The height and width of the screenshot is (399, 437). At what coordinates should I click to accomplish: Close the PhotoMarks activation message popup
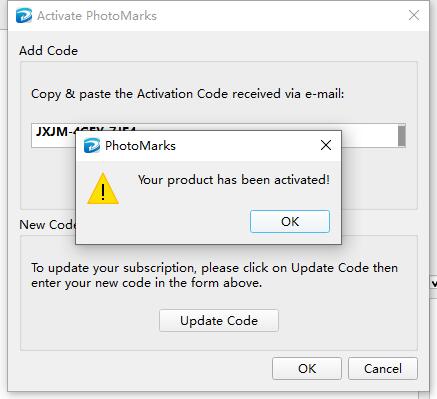(326, 145)
